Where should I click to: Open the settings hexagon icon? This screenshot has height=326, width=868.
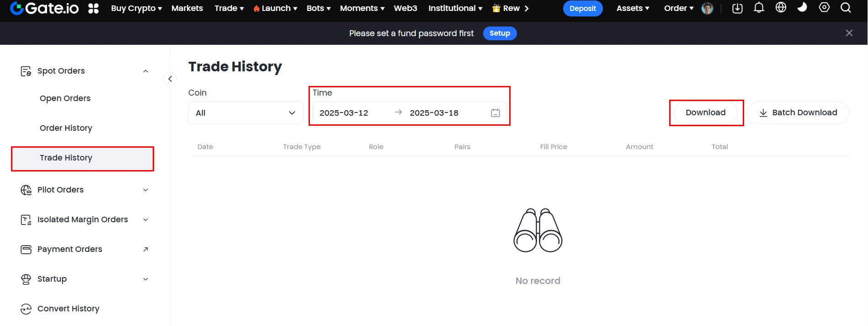824,7
